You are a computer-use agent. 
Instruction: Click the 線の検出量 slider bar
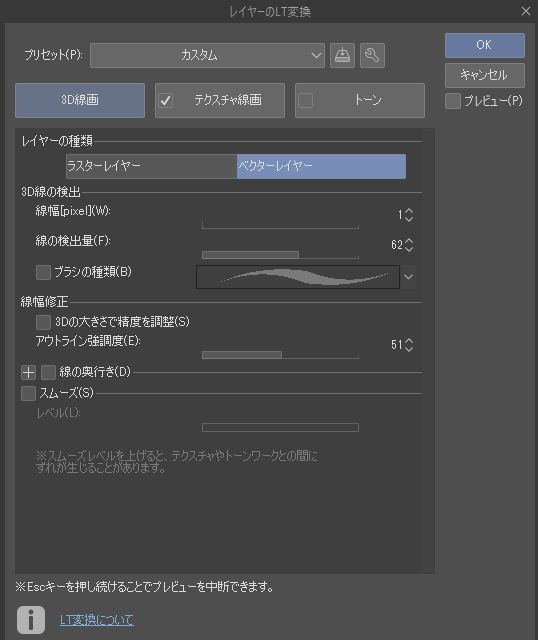click(280, 255)
